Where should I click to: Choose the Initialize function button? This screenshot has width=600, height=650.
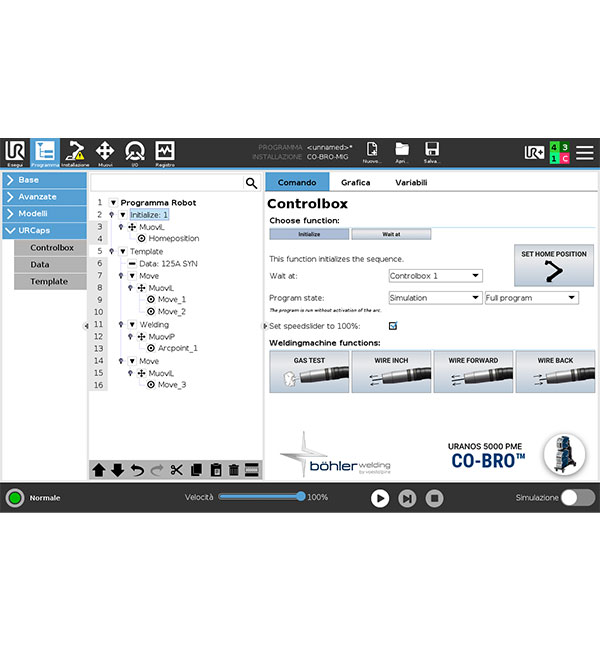pyautogui.click(x=309, y=234)
